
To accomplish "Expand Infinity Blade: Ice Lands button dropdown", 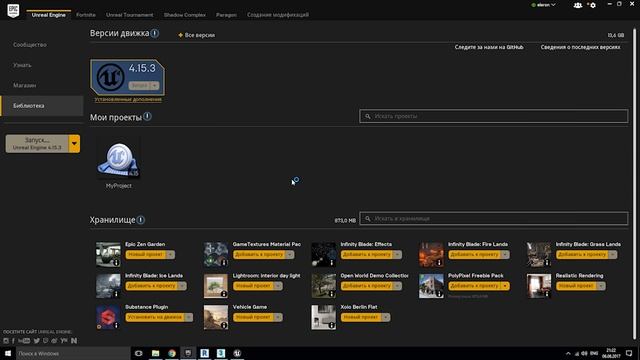I will coord(182,286).
